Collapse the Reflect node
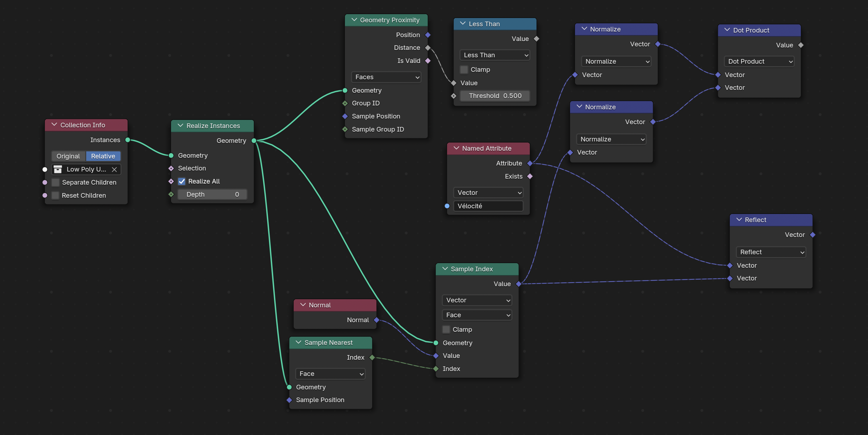The width and height of the screenshot is (868, 435). point(739,220)
